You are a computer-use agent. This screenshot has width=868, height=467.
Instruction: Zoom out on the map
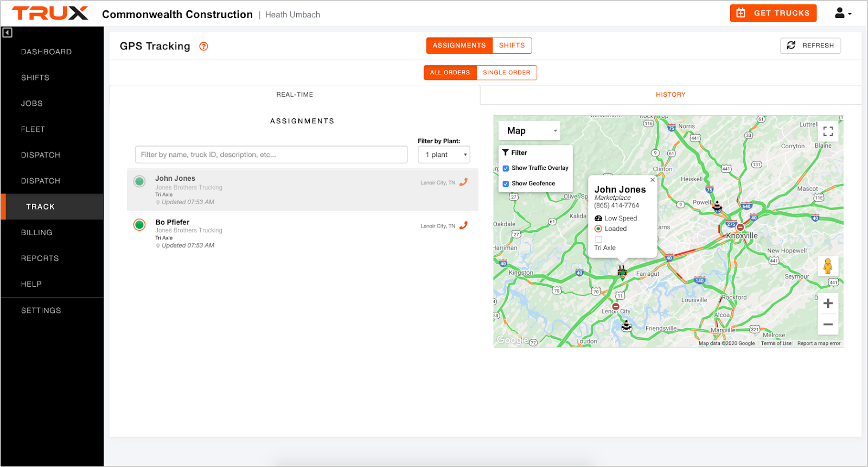[828, 324]
